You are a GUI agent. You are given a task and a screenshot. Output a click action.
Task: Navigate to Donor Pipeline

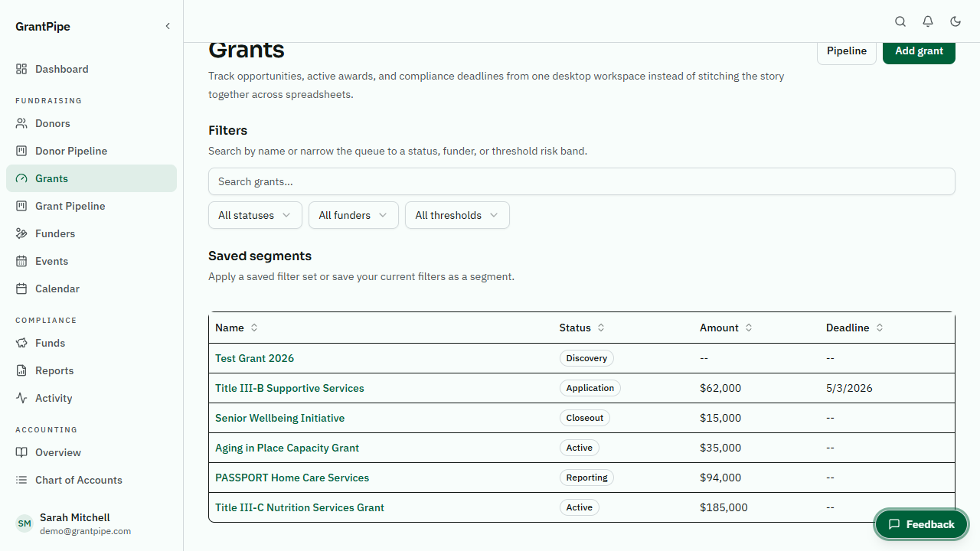[91, 151]
